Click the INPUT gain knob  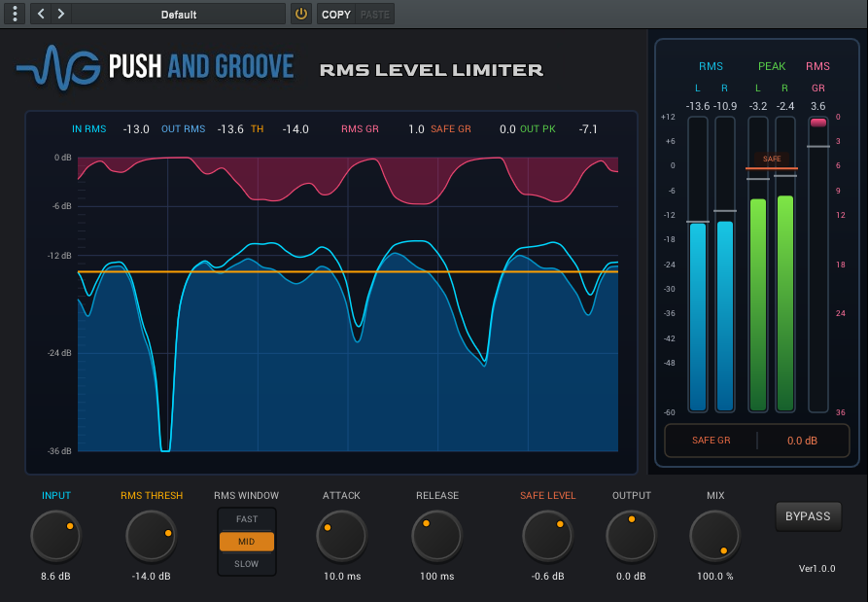pos(56,536)
